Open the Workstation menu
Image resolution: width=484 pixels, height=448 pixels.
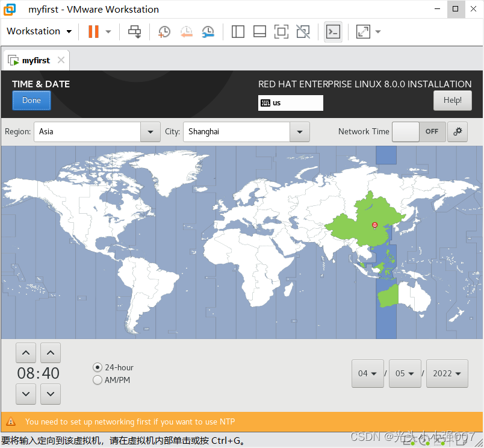click(x=39, y=31)
